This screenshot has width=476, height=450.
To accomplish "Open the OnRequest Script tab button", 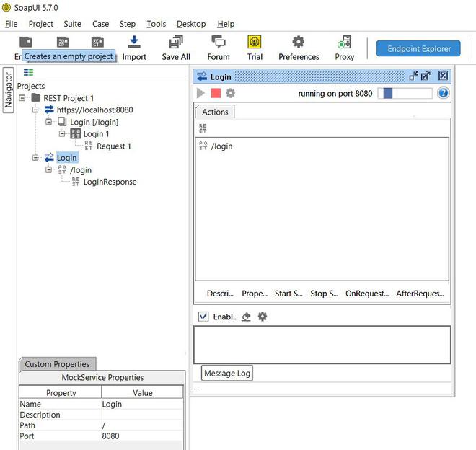I will coord(367,294).
